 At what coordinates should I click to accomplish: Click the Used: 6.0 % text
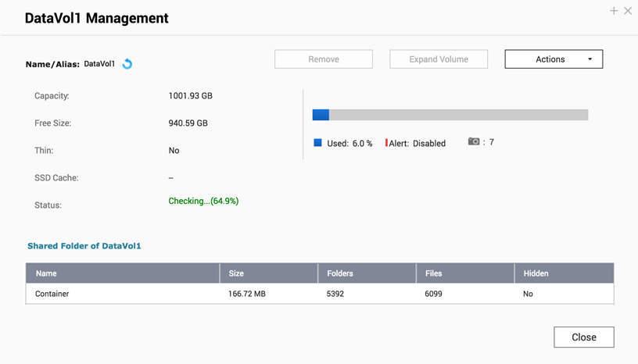(349, 143)
